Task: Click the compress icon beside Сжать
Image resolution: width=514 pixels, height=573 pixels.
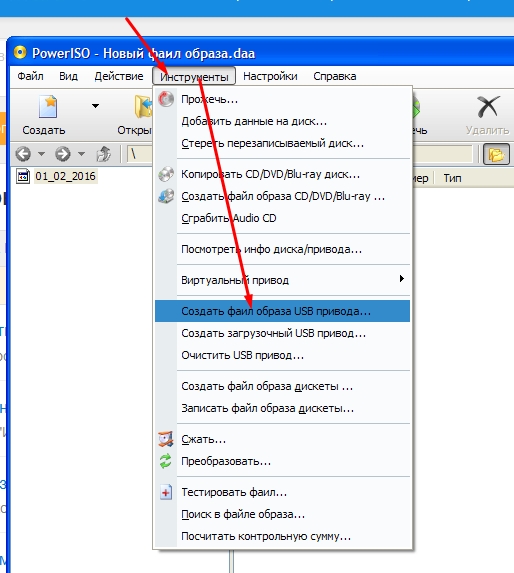Action: pyautogui.click(x=165, y=439)
